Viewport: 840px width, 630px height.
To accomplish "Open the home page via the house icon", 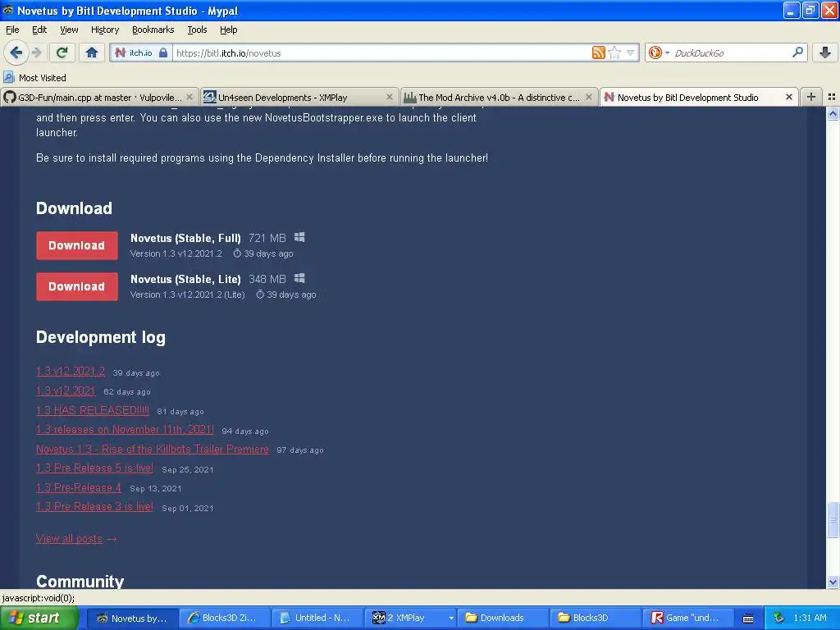I will [92, 52].
